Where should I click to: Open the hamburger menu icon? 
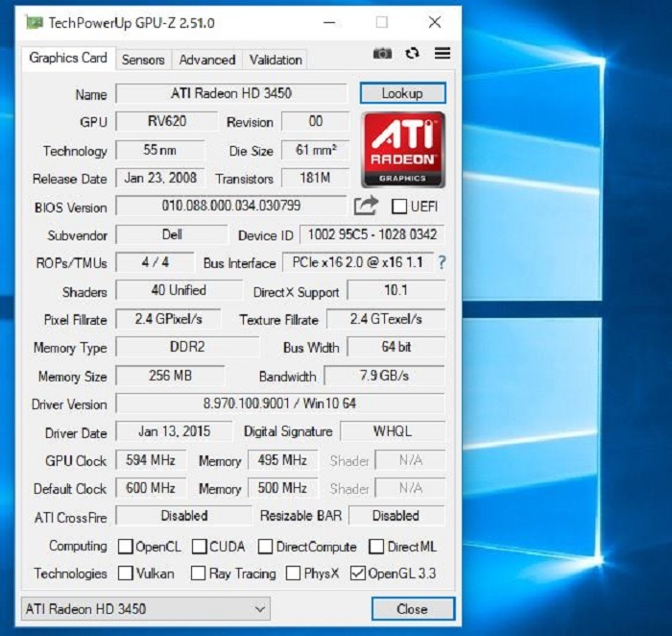(443, 53)
